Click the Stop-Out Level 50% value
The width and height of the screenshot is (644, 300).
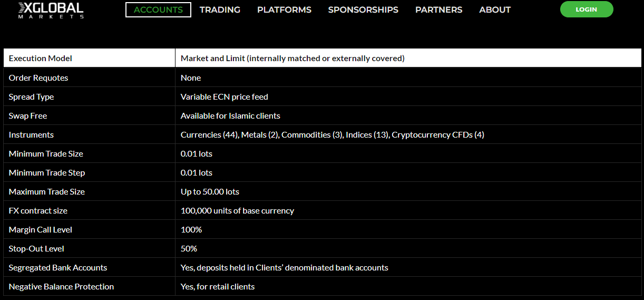click(x=189, y=249)
